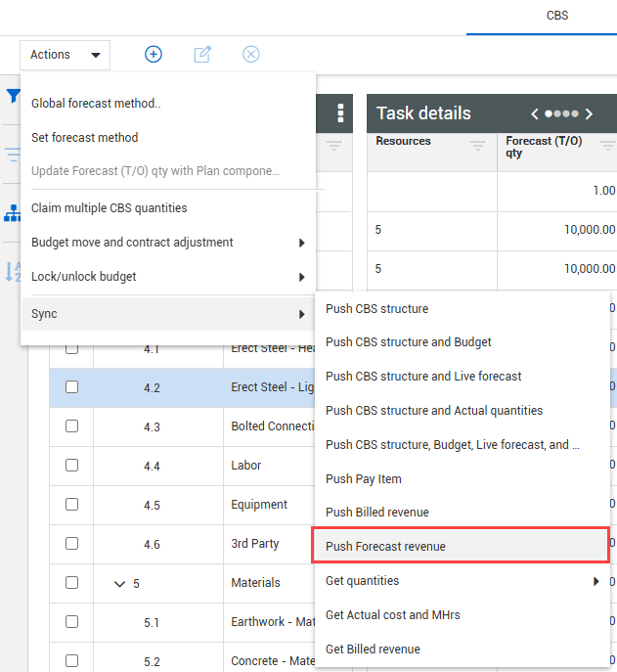This screenshot has width=617, height=672.
Task: Open the Actions dropdown
Action: tap(65, 55)
